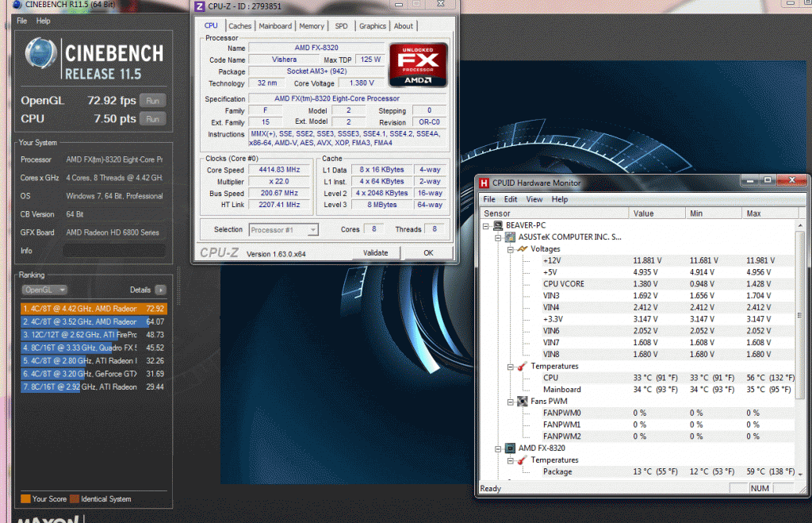Click the CPU-Z title bar icon

click(199, 6)
